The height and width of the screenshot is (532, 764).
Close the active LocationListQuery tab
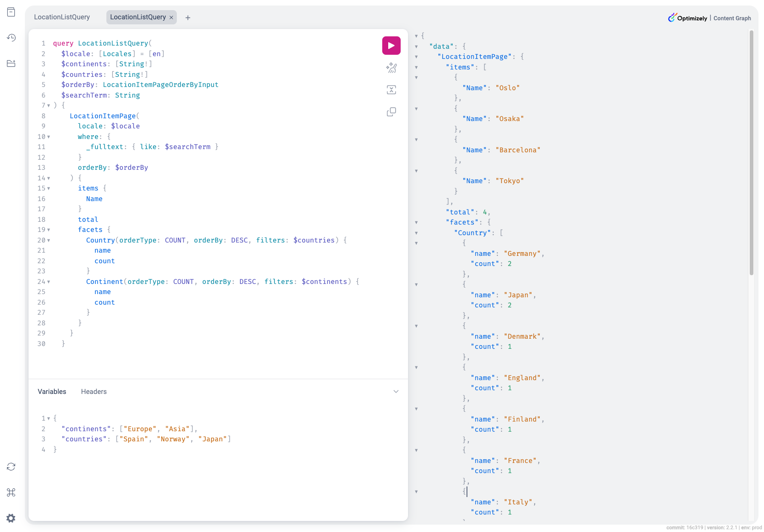pyautogui.click(x=171, y=17)
